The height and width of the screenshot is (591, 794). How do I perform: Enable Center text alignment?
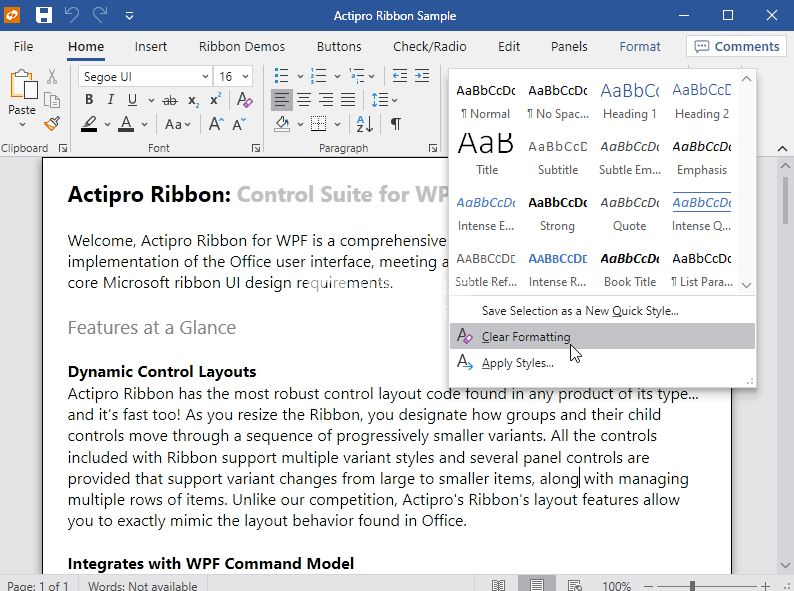(304, 100)
